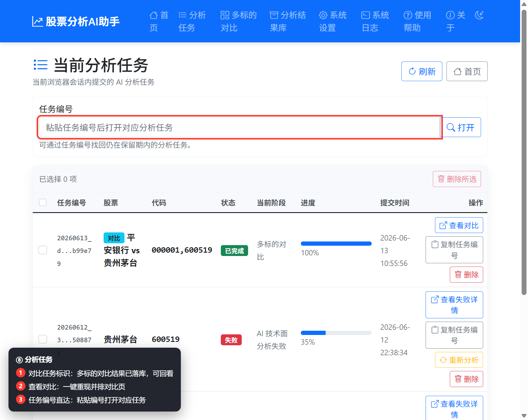Copy task number of the failed 600519 task
The height and width of the screenshot is (420, 528).
454,335
